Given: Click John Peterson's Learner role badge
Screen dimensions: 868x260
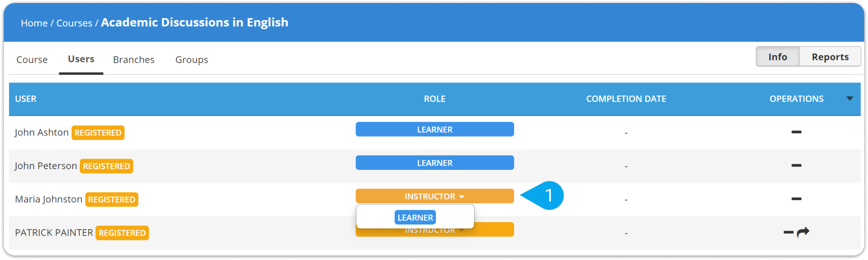Looking at the screenshot, I should pyautogui.click(x=434, y=163).
